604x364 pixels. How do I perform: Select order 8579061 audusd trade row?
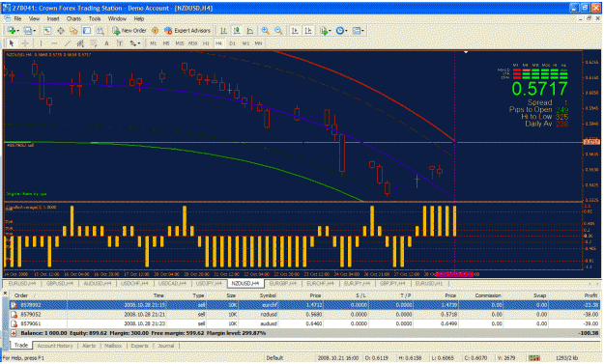(304, 323)
